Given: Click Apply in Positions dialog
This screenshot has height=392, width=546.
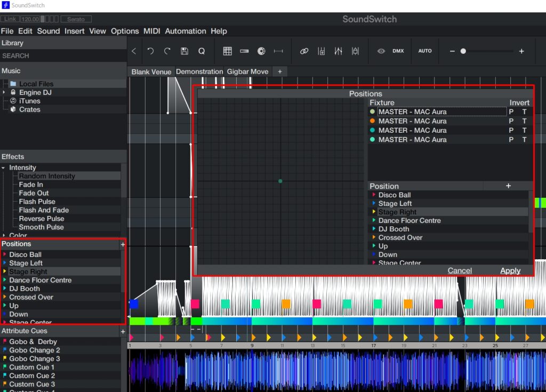Looking at the screenshot, I should (510, 270).
